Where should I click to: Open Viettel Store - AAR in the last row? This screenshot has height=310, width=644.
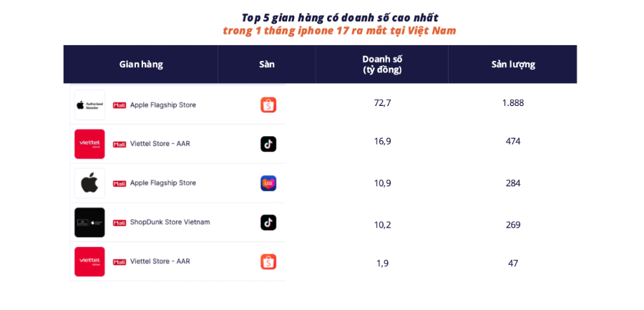tap(160, 261)
